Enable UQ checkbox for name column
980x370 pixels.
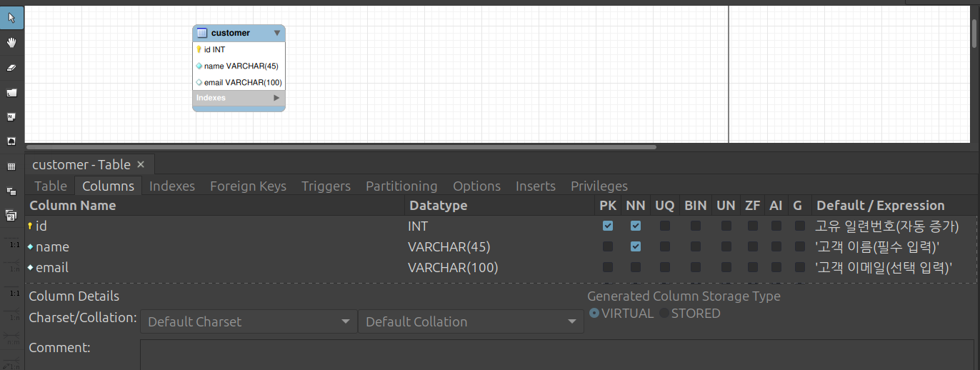665,246
